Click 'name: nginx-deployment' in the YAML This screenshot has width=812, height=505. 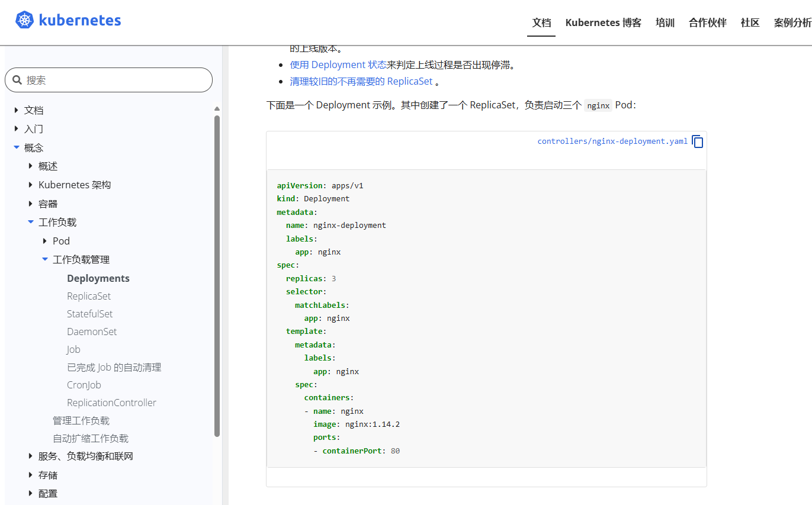pos(336,225)
